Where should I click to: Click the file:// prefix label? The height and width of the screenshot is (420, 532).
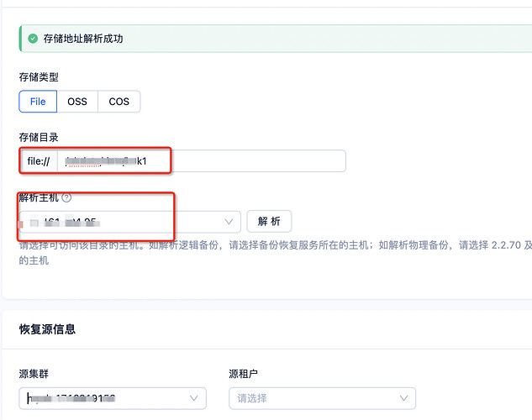(39, 161)
